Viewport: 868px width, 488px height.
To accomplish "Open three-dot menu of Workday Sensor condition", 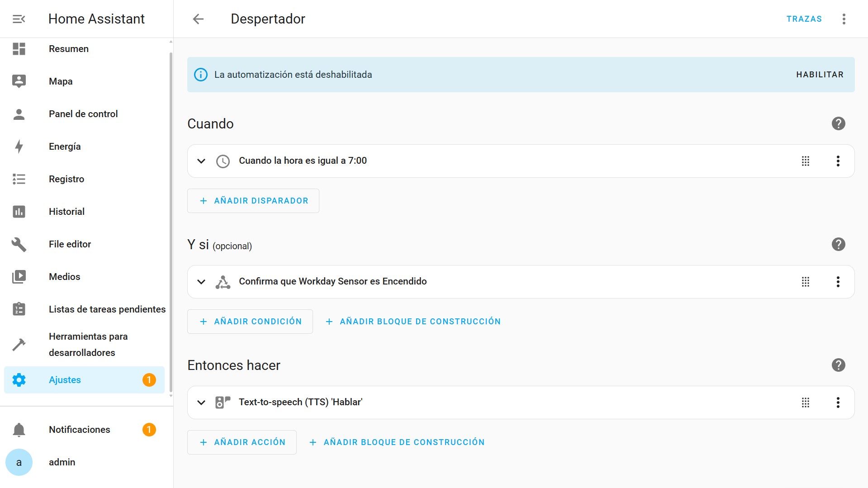I will (838, 282).
